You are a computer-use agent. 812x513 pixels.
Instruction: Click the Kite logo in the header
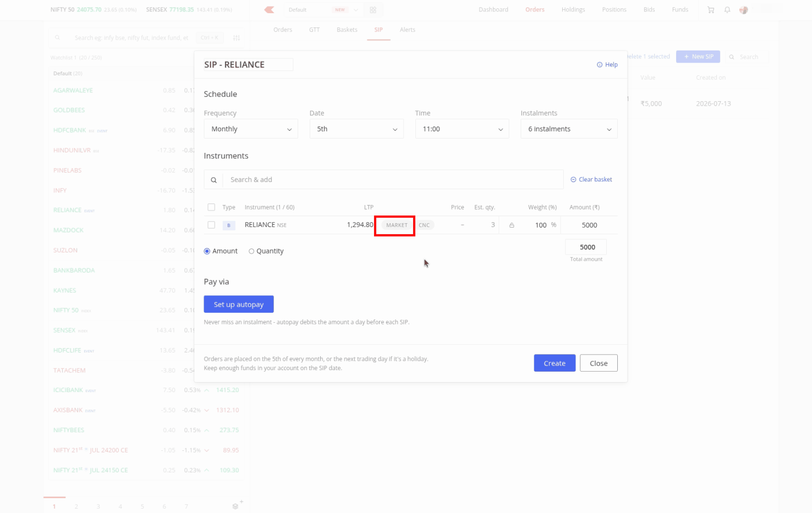coord(269,10)
